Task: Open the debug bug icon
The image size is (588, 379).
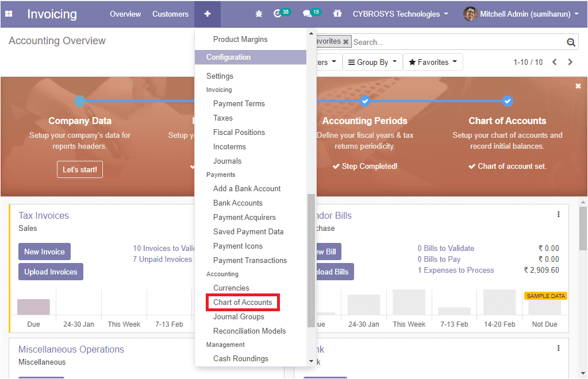Action: [x=259, y=14]
